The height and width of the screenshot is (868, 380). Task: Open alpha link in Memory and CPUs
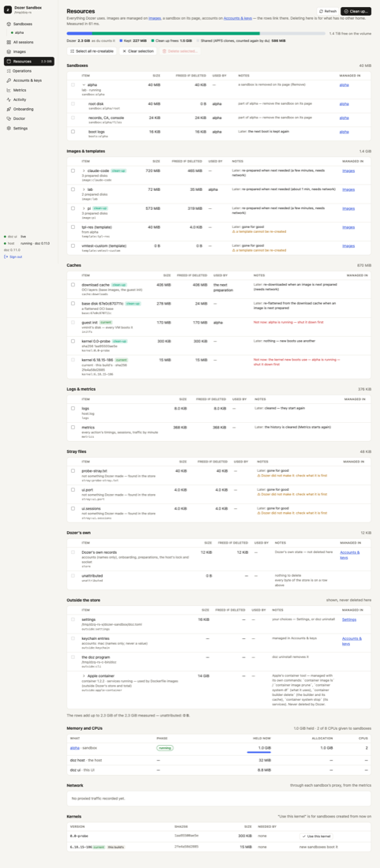(x=75, y=747)
